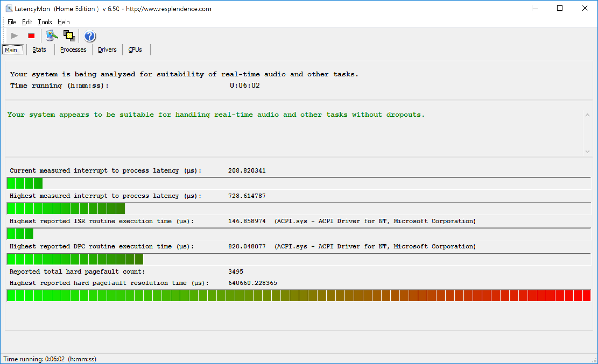
Task: Maximize the LatencyMon window
Action: click(560, 8)
